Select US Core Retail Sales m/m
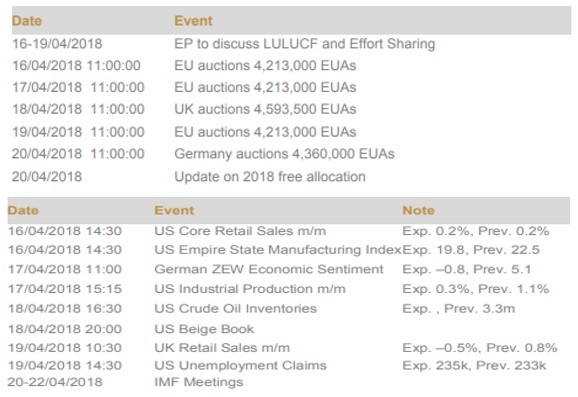This screenshot has width=578, height=397. [240, 231]
